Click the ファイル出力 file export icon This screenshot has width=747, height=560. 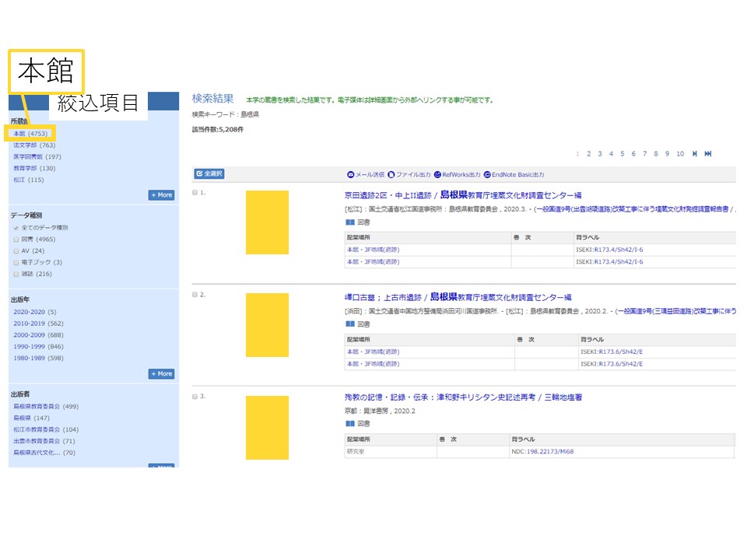(x=391, y=175)
